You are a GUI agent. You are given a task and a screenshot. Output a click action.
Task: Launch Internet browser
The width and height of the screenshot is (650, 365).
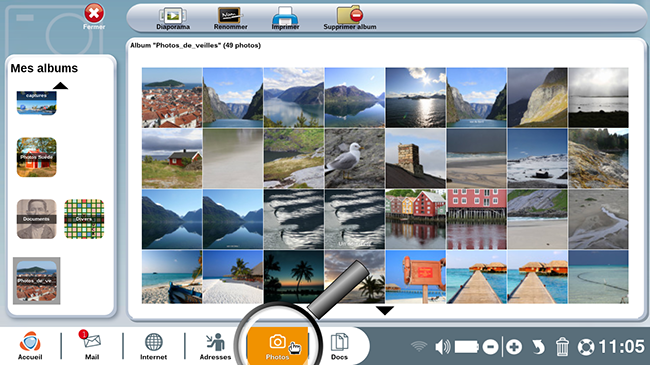tap(153, 346)
